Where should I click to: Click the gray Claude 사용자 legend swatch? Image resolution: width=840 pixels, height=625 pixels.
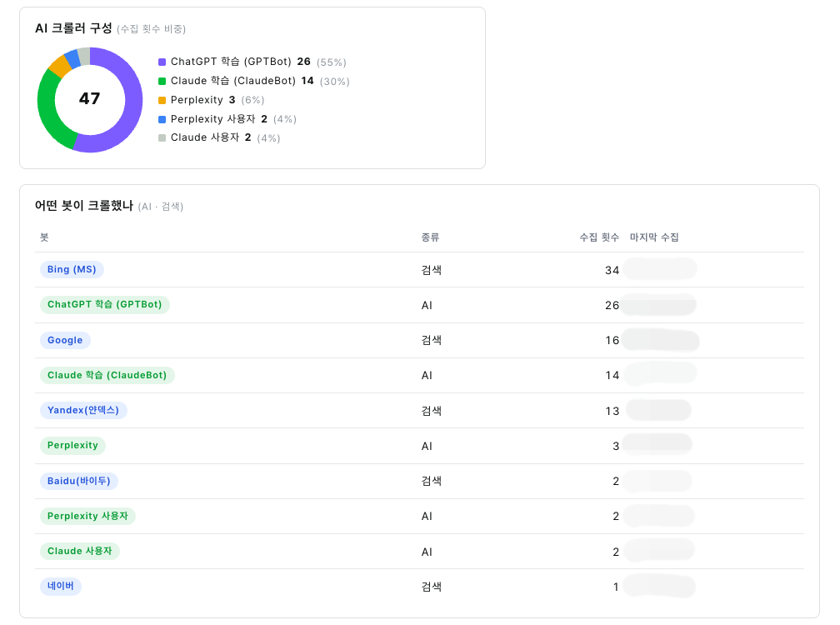tap(162, 137)
